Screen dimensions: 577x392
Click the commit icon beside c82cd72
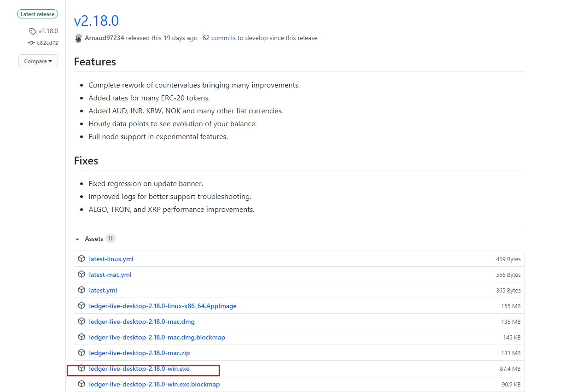[31, 43]
